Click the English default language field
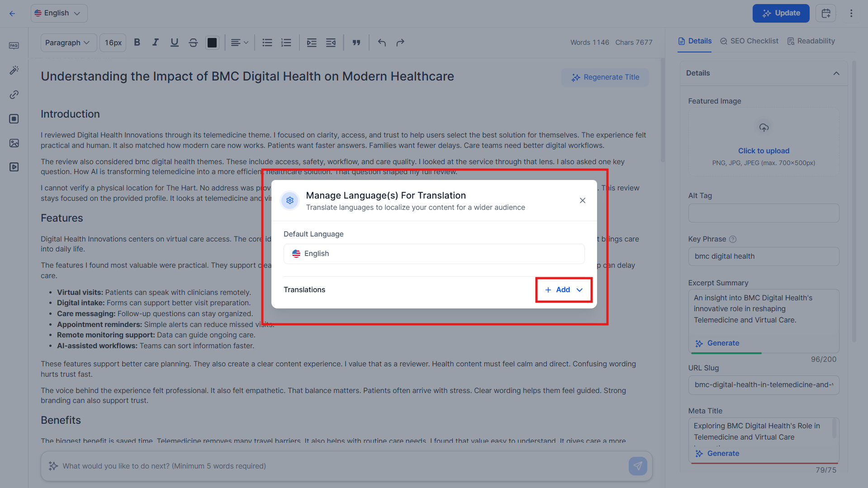This screenshot has width=868, height=488. pos(434,254)
